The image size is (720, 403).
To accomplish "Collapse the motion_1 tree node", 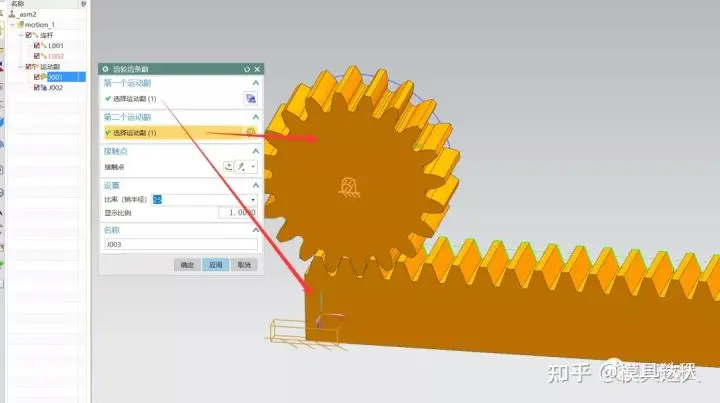I will pos(12,25).
